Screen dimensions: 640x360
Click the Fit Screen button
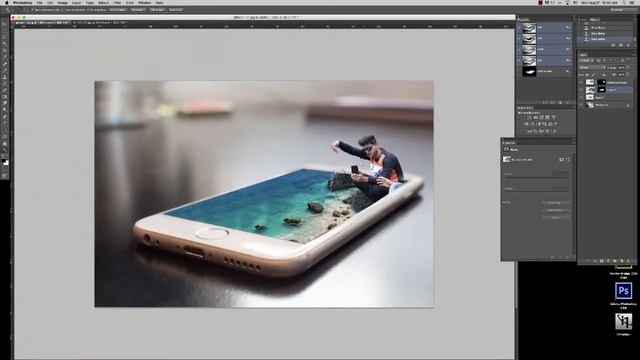pos(138,10)
